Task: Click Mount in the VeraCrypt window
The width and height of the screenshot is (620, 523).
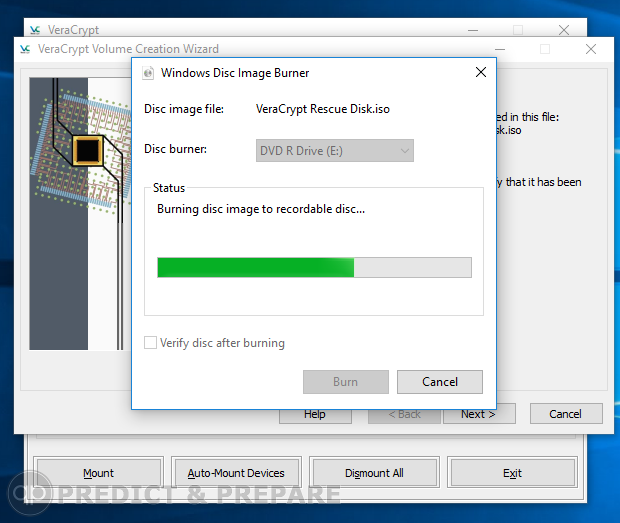Action: pos(98,473)
